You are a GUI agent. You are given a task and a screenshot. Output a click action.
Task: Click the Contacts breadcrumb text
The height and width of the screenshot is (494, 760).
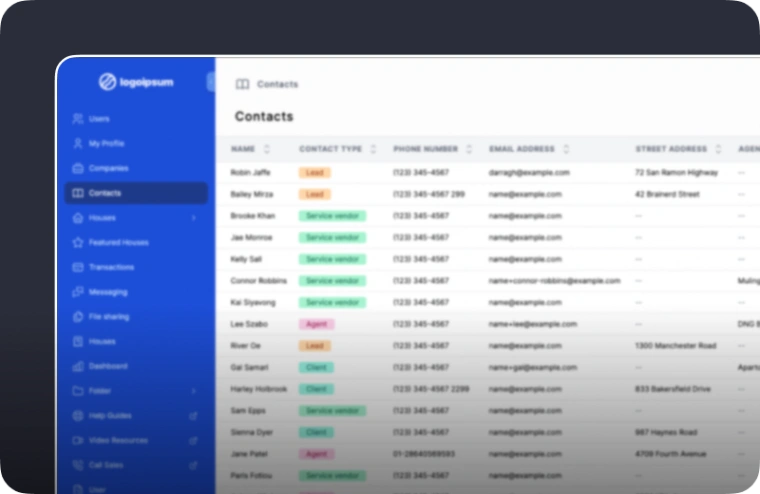[x=277, y=84]
